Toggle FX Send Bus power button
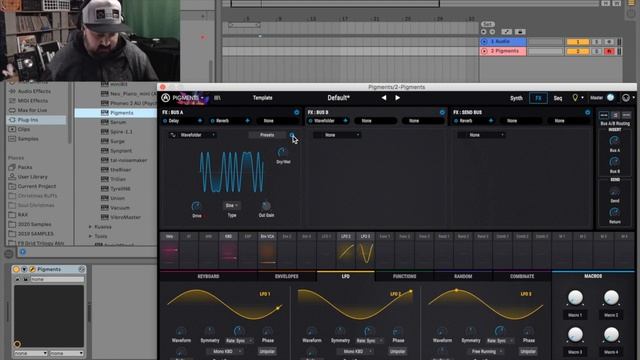 [587, 112]
